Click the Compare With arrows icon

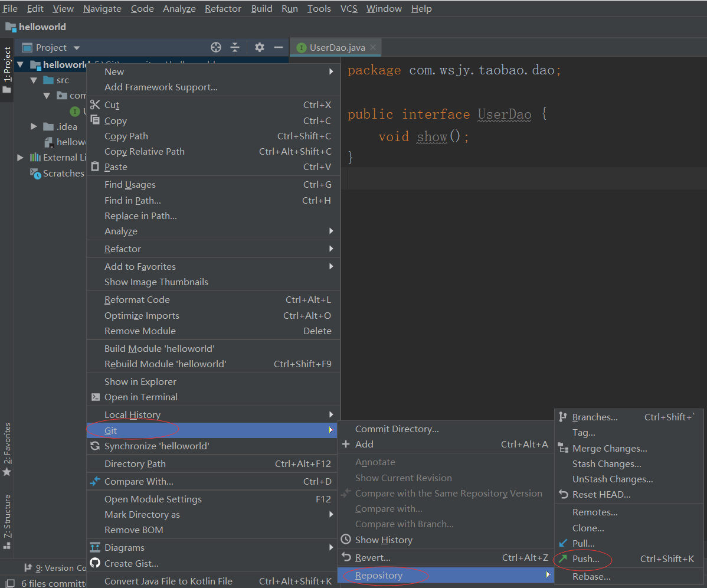tap(94, 481)
